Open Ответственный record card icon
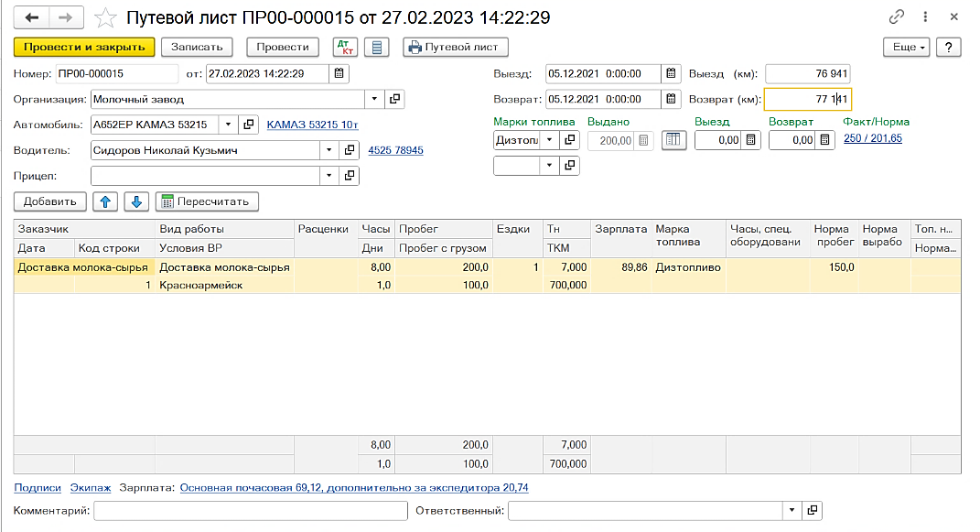Viewport: 980px width, 532px height. tap(812, 511)
